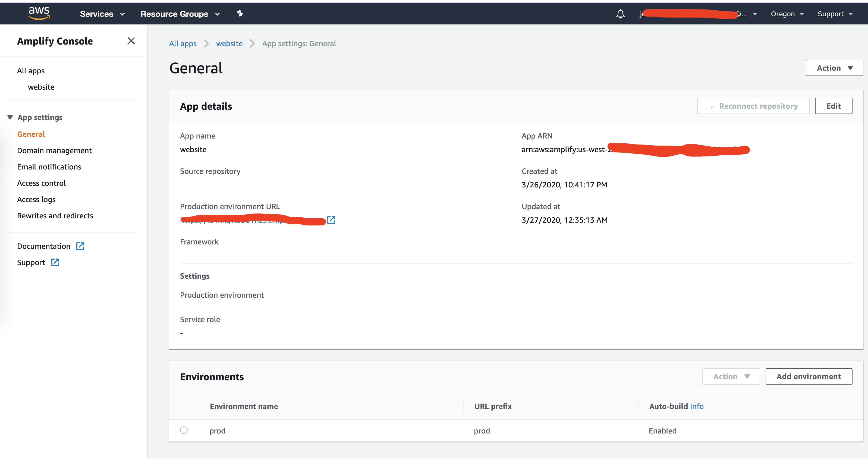The height and width of the screenshot is (459, 868).
Task: Open the Services dropdown menu
Action: point(102,14)
